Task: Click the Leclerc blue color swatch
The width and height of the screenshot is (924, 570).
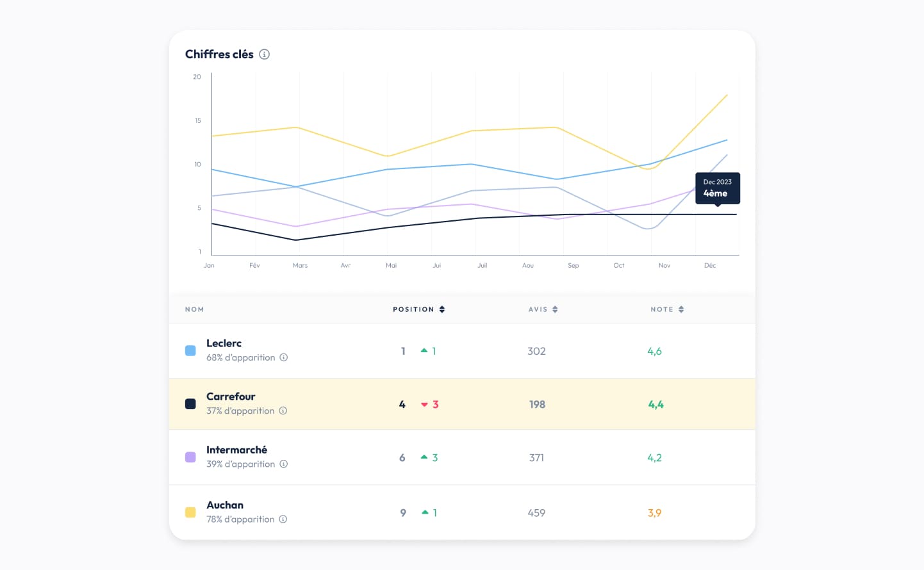Action: click(190, 350)
